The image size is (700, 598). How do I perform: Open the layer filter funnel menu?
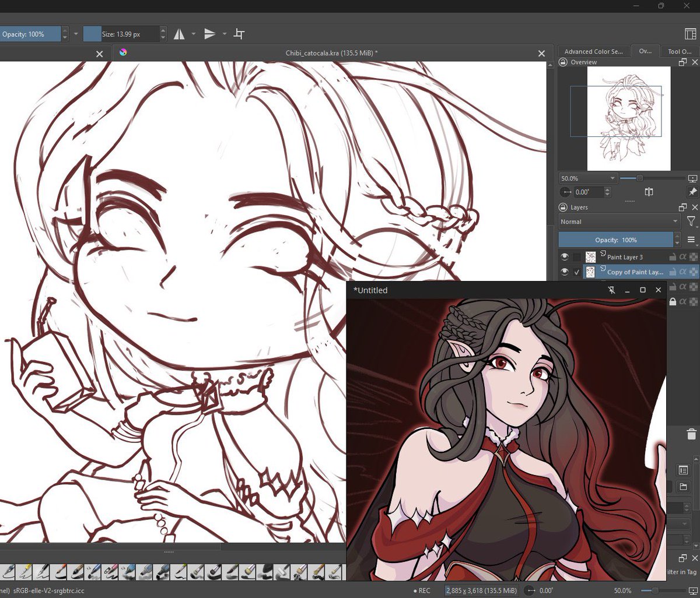click(x=691, y=221)
